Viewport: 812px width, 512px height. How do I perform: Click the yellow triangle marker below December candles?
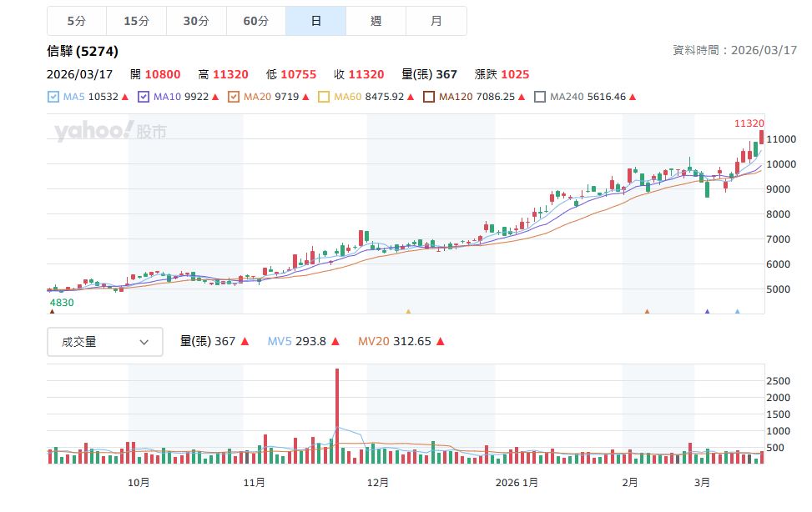tap(406, 309)
